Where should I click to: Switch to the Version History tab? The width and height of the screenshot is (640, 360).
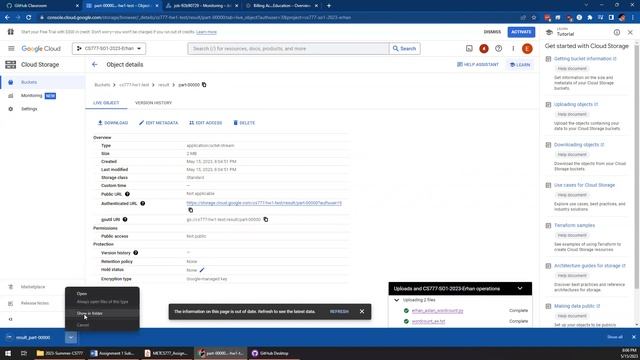click(x=153, y=103)
